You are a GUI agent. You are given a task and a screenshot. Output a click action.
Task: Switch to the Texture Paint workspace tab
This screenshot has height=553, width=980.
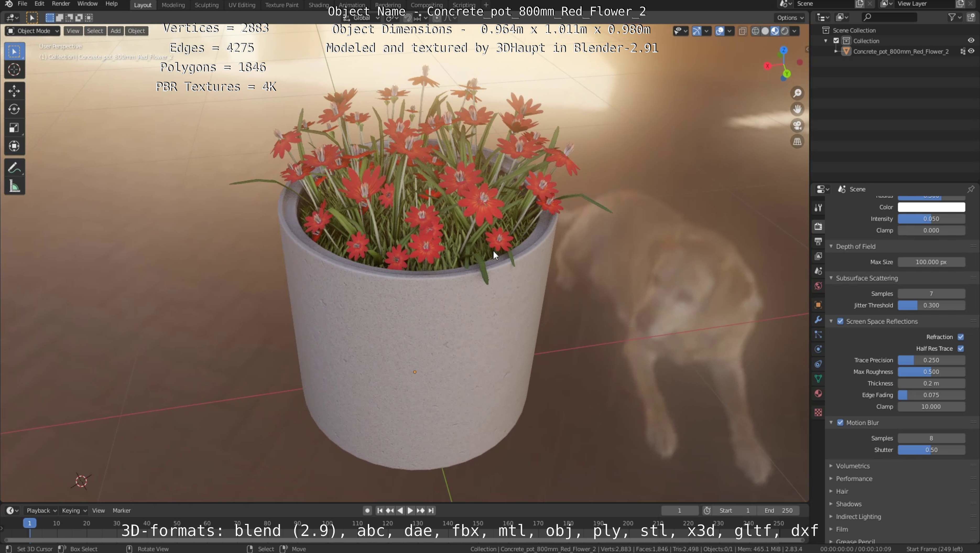(281, 5)
